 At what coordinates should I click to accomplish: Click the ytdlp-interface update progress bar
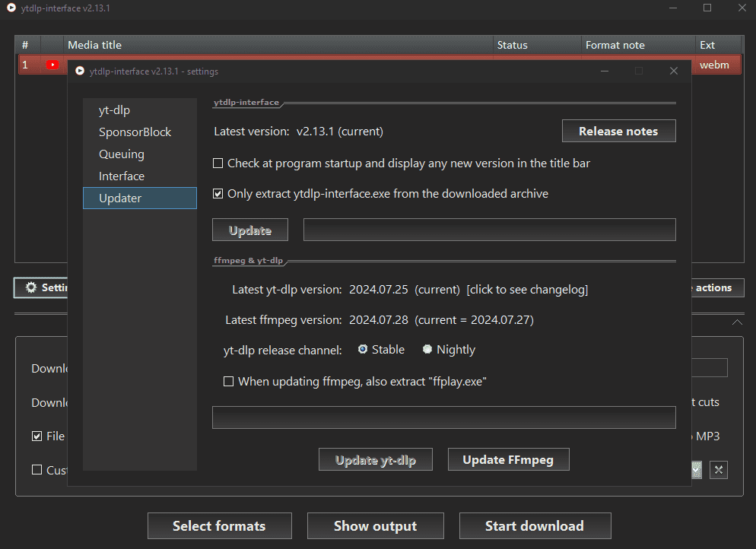pos(489,230)
